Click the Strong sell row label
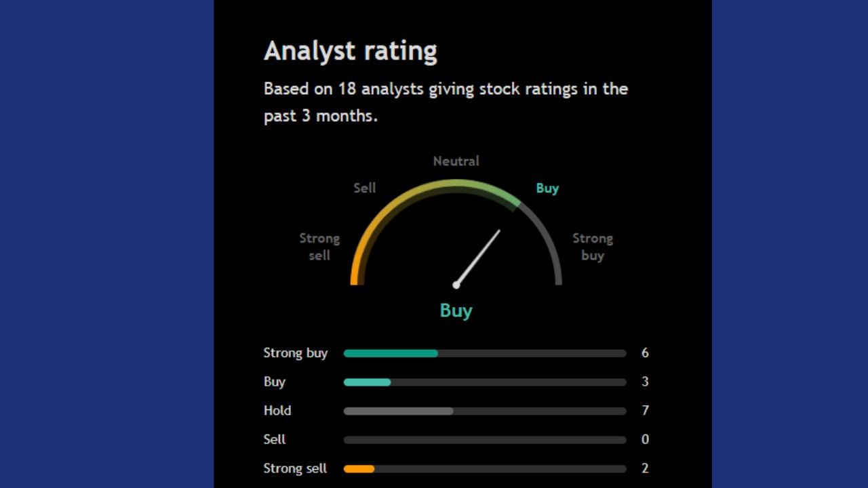 pyautogui.click(x=295, y=468)
